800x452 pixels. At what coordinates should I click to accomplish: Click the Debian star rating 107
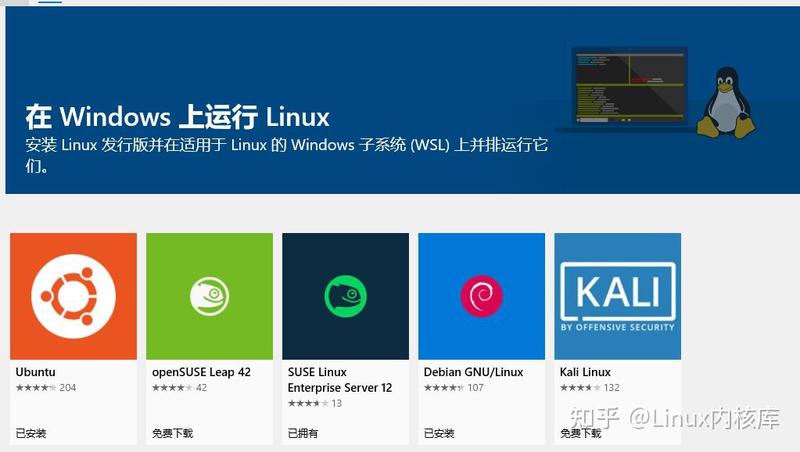tap(454, 388)
